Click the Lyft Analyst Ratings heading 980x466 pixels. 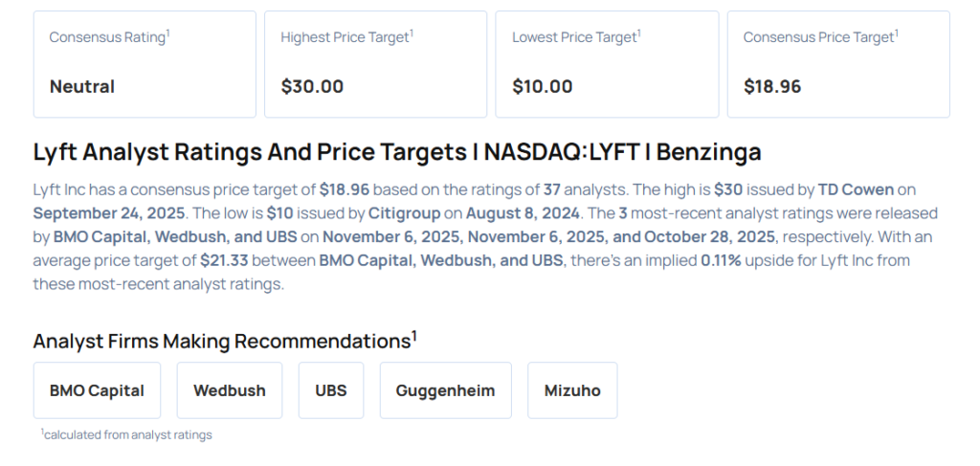(397, 152)
